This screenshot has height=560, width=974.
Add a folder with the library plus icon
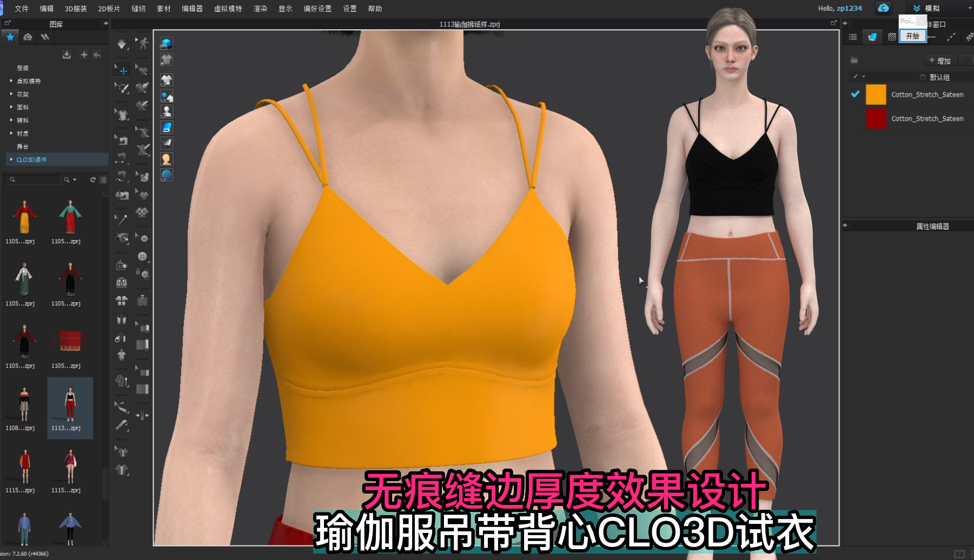pyautogui.click(x=84, y=55)
